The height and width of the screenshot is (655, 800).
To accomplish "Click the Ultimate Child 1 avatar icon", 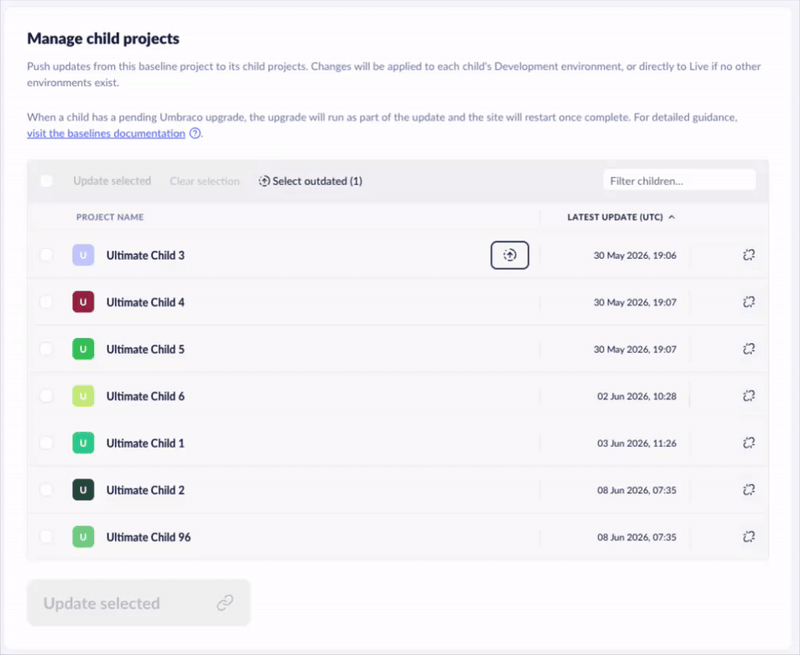I will coord(83,443).
